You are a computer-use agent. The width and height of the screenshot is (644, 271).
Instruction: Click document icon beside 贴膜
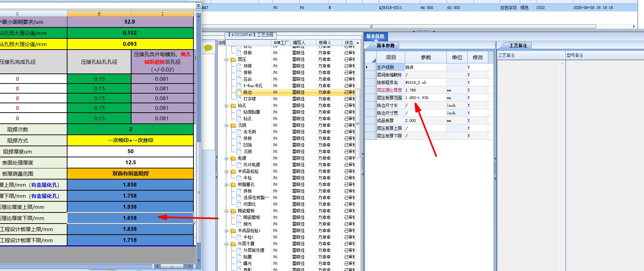pos(239,257)
